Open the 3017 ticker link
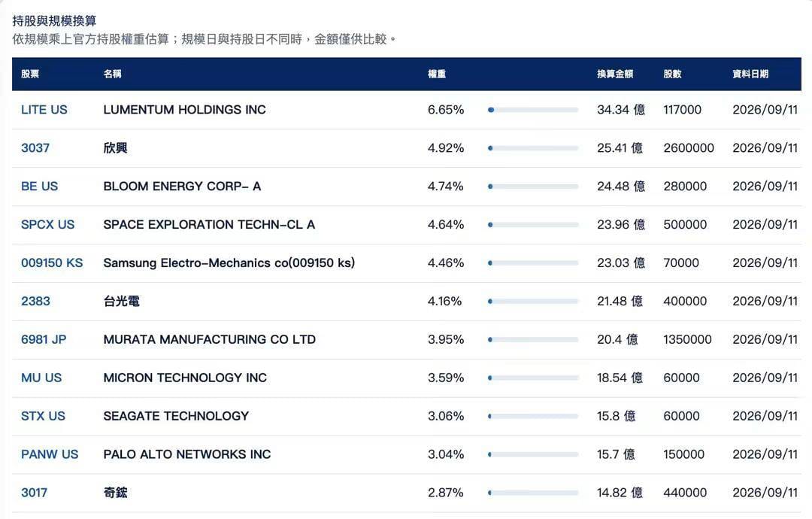Viewport: 812px width, 519px height. (x=34, y=493)
